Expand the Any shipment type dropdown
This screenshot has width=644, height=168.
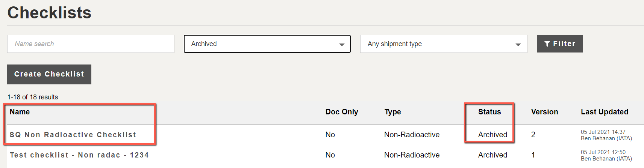(444, 44)
